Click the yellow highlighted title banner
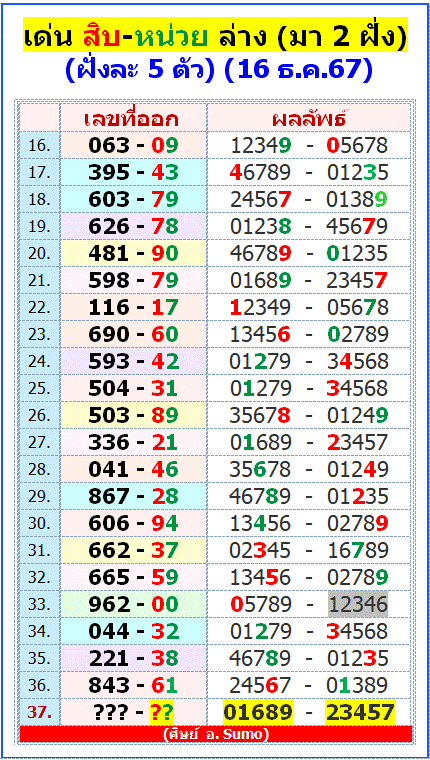 coord(215,36)
